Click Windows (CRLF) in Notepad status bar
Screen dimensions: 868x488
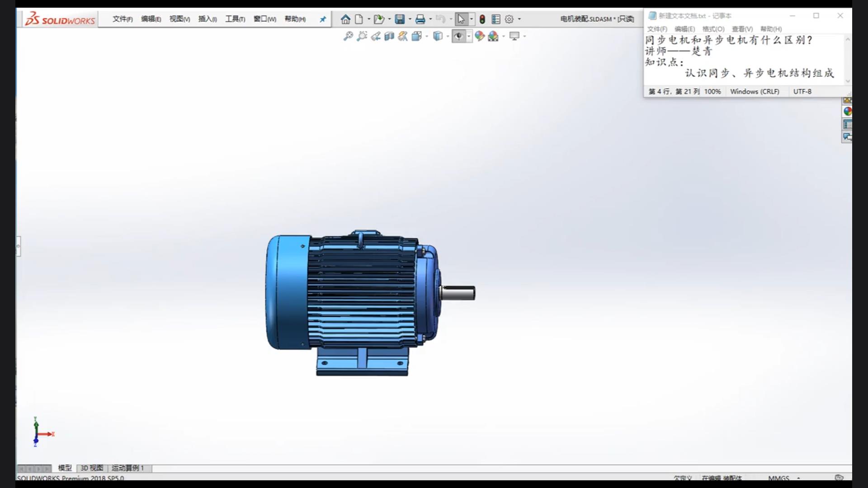click(x=755, y=91)
